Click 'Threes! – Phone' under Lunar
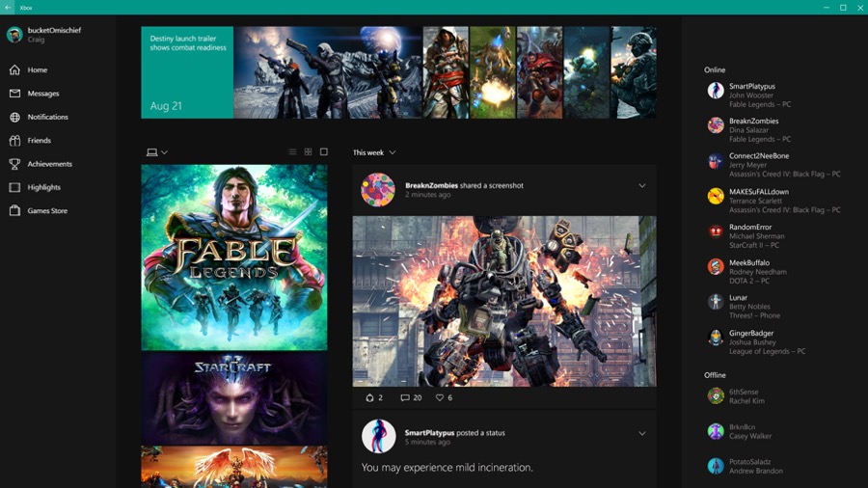Image resolution: width=868 pixels, height=488 pixels. [754, 315]
